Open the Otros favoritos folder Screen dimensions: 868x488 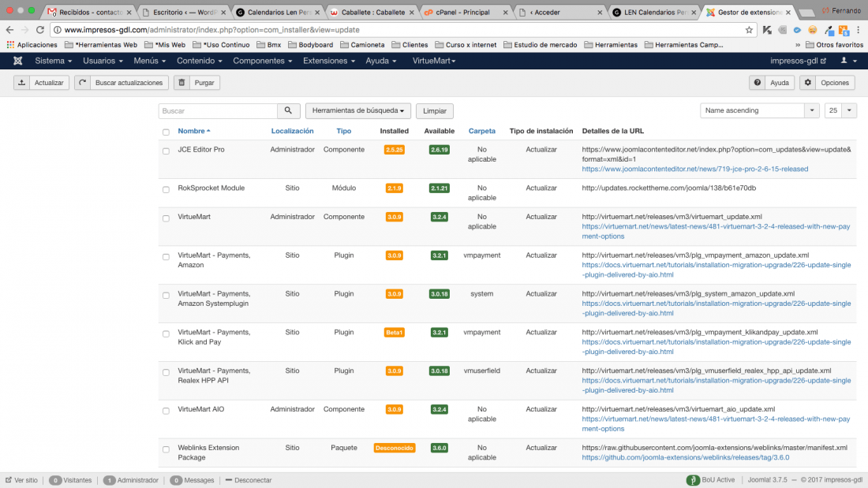(834, 45)
